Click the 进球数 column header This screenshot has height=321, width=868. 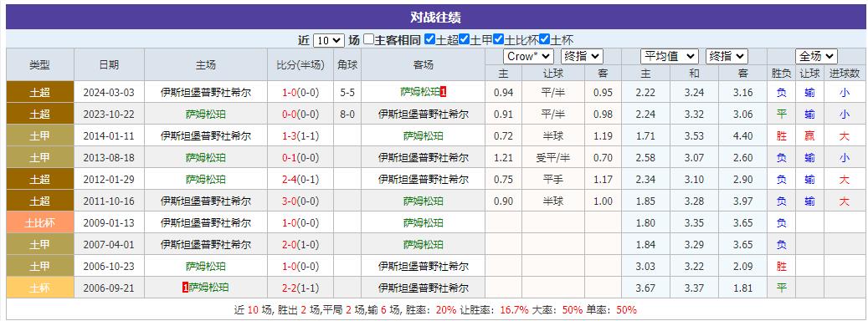(845, 73)
